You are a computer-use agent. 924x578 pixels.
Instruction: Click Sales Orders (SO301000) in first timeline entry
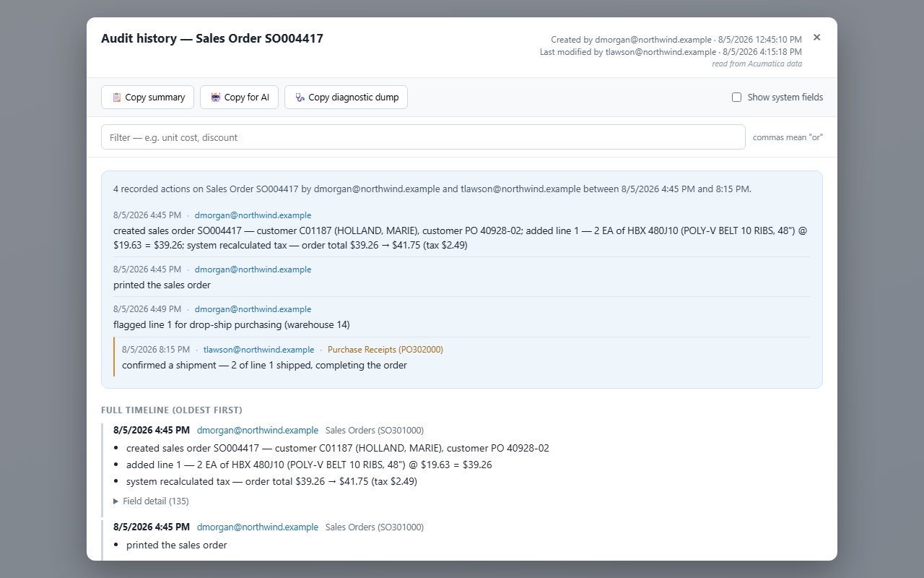375,431
